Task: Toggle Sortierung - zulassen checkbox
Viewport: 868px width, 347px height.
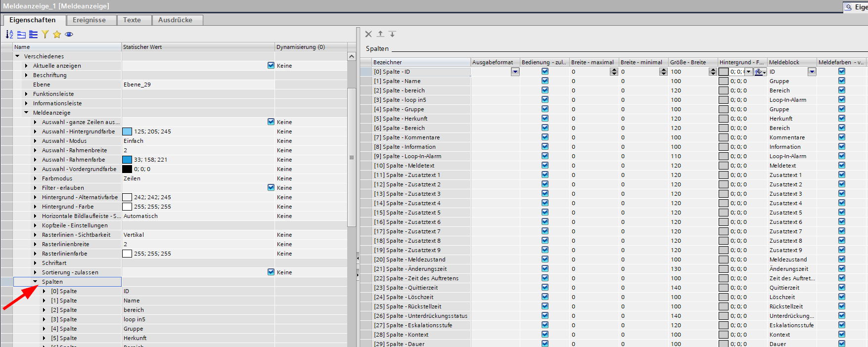Action: tap(271, 272)
